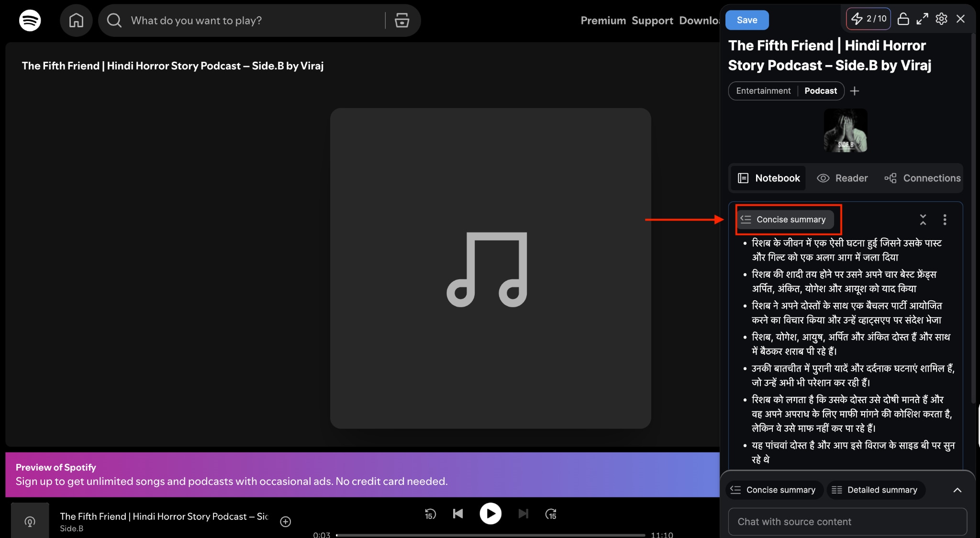Open the 2/10 credits indicator
The image size is (980, 538).
(x=869, y=19)
